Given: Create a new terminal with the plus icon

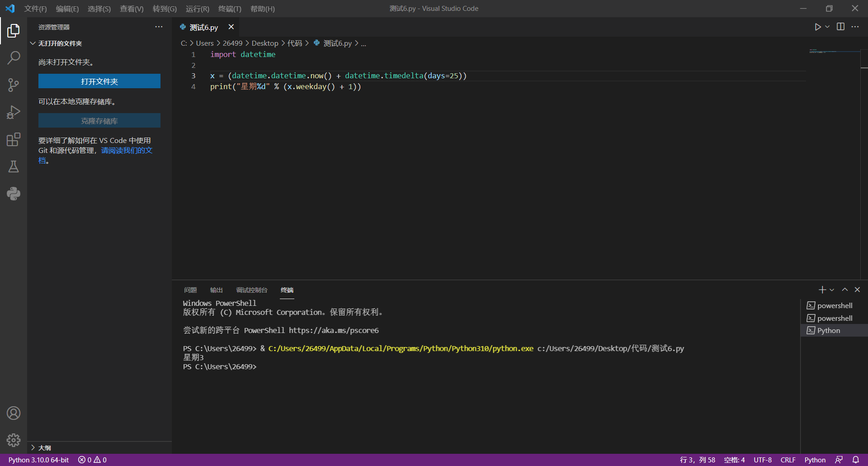Looking at the screenshot, I should (x=822, y=290).
